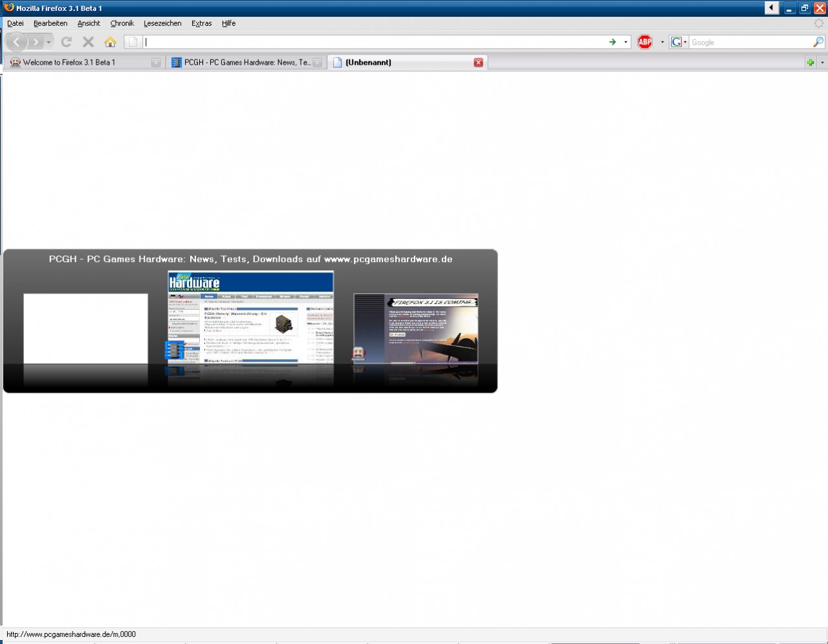Select the 'Firefox 3.1 is coming' thumbnail
The width and height of the screenshot is (828, 644).
click(x=416, y=328)
